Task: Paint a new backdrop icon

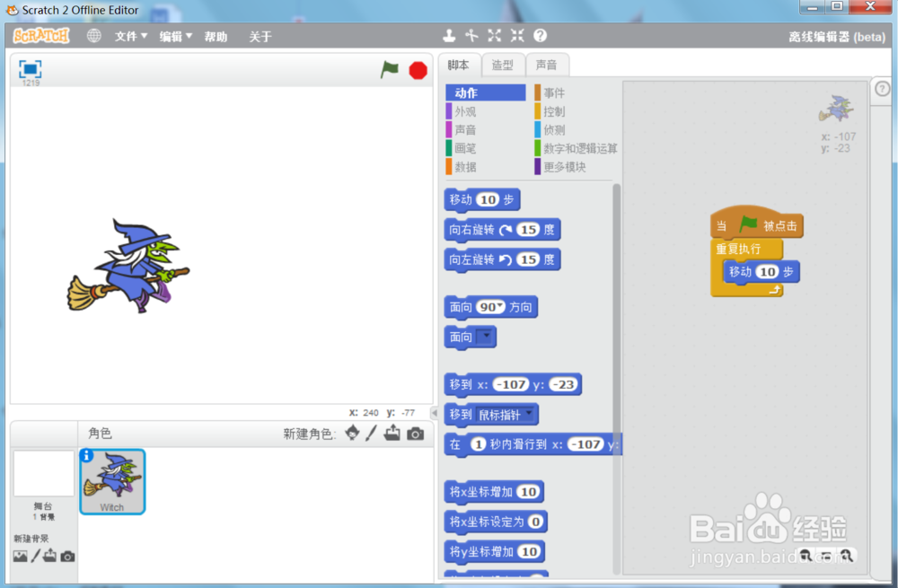Action: (x=36, y=556)
